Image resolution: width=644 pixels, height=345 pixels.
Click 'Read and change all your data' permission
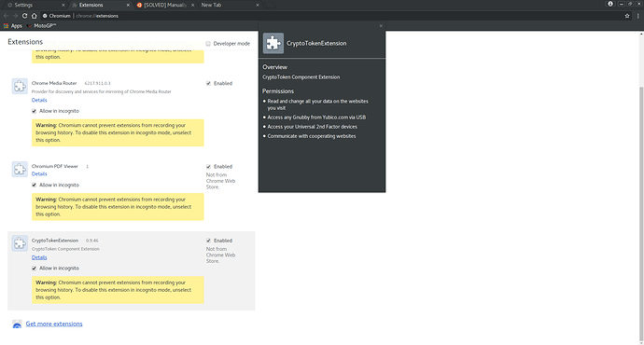pos(317,104)
